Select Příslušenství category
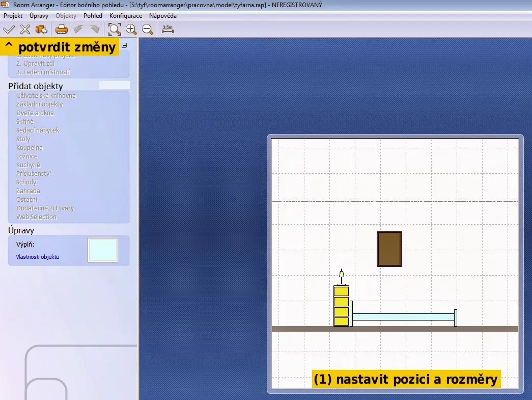532x400 pixels. pos(34,174)
